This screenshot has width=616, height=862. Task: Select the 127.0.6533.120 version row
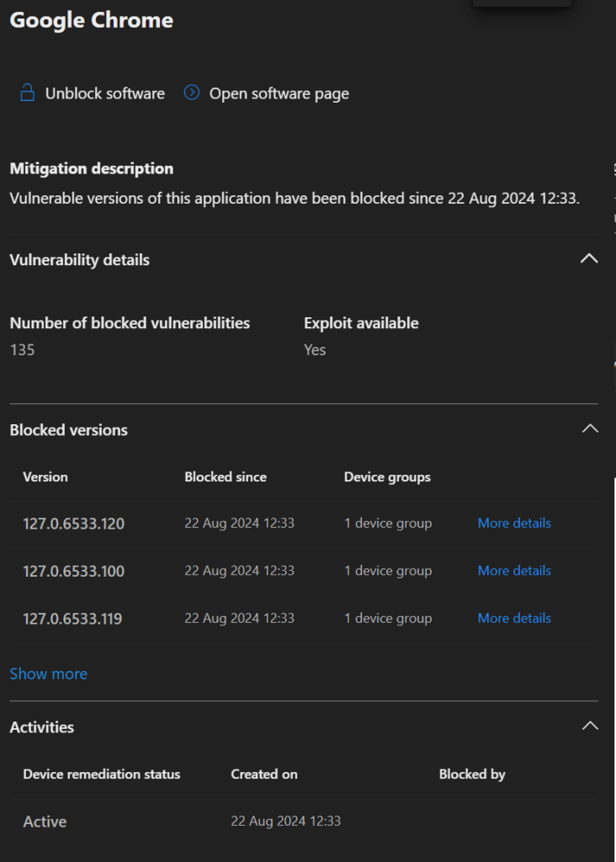(x=73, y=524)
